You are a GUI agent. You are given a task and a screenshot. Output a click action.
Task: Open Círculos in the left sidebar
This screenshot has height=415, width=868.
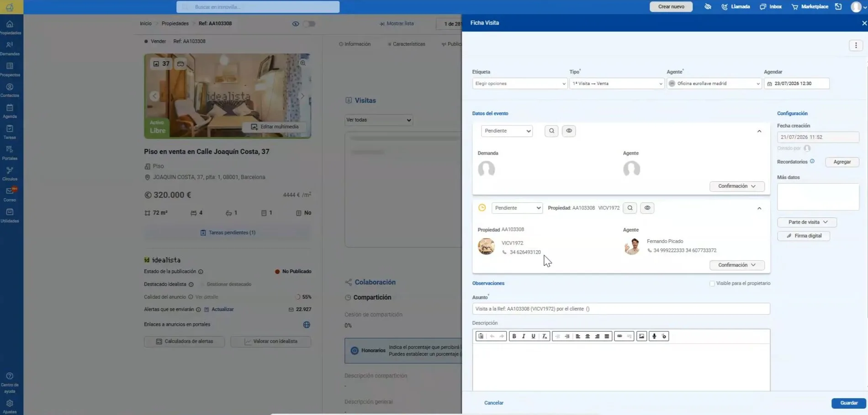pos(10,174)
